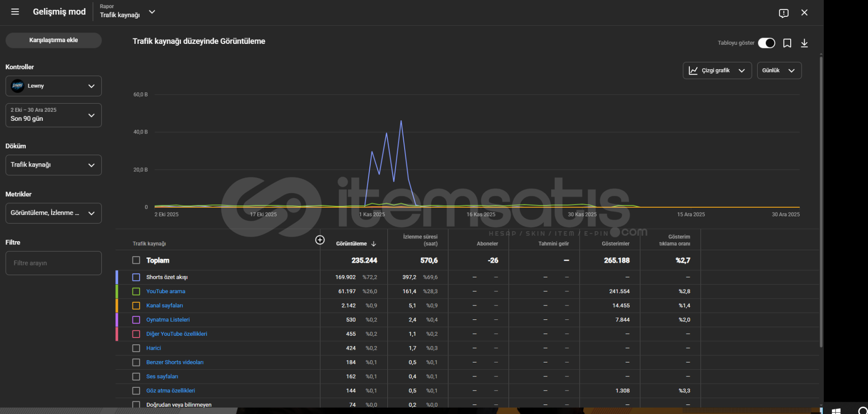Toggle the Tabloyu göster switch
This screenshot has height=414, width=868.
pyautogui.click(x=766, y=43)
